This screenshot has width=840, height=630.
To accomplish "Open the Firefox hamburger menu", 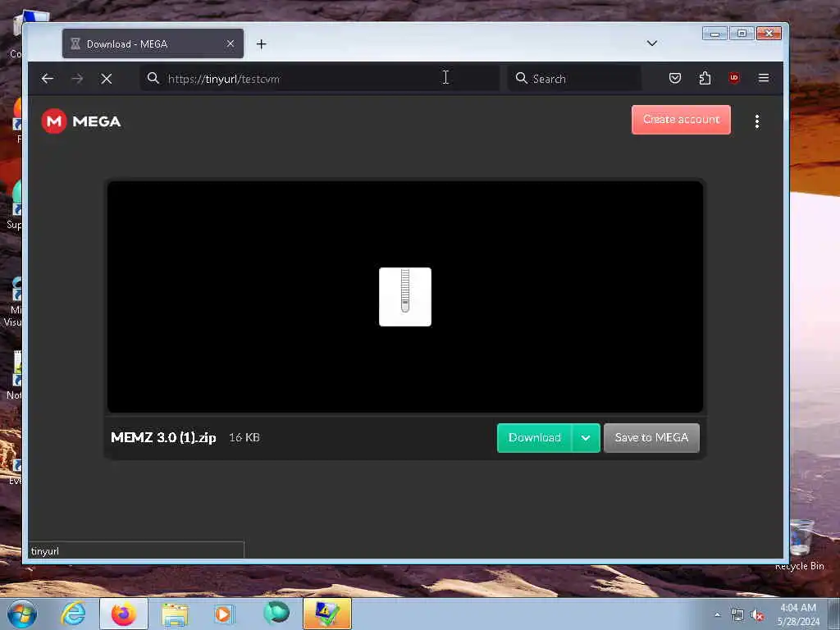I will (764, 78).
